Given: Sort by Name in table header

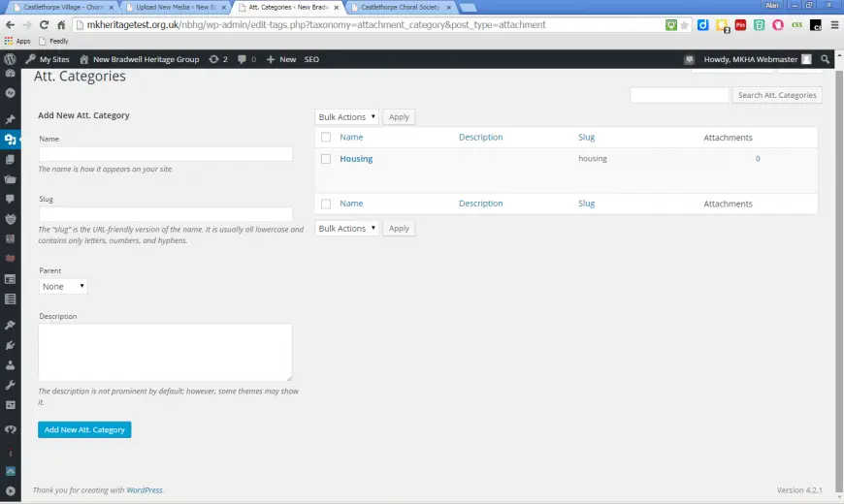Looking at the screenshot, I should pos(351,138).
